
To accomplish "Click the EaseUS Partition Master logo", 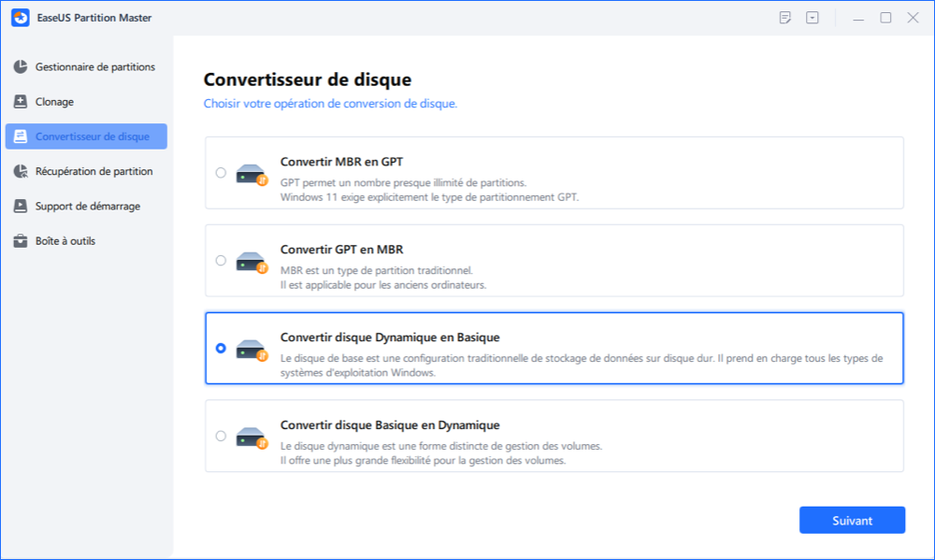I will (x=18, y=18).
